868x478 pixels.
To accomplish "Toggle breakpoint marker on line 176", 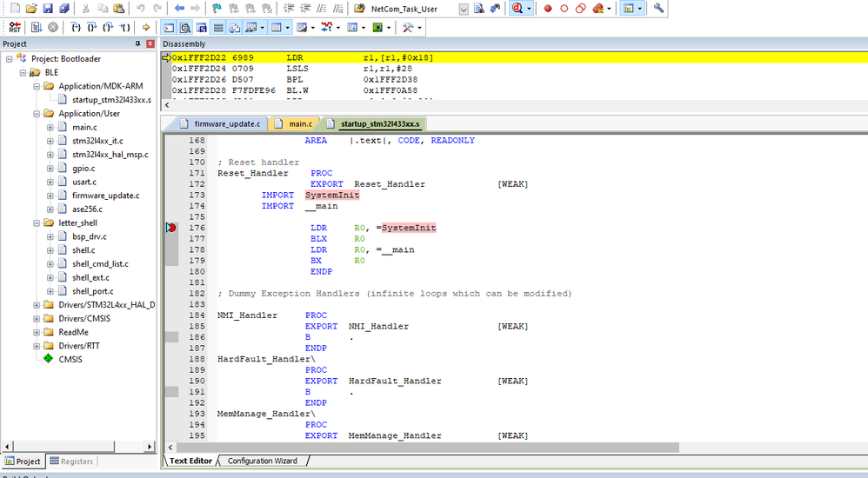I will (171, 228).
